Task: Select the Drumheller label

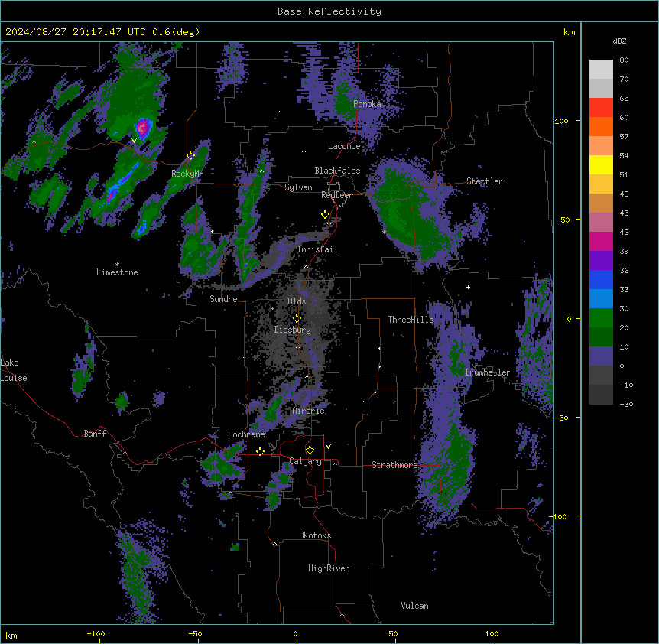Action: pyautogui.click(x=488, y=372)
